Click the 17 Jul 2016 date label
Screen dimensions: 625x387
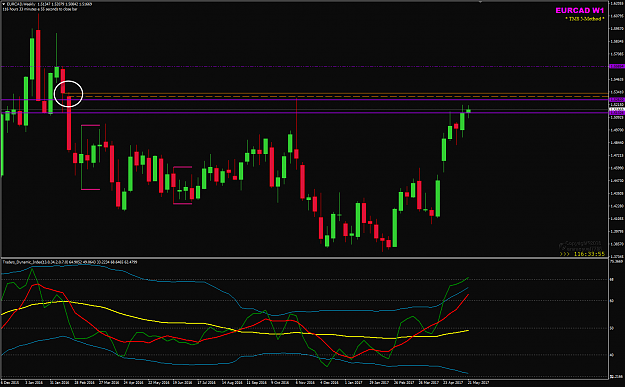[206, 383]
